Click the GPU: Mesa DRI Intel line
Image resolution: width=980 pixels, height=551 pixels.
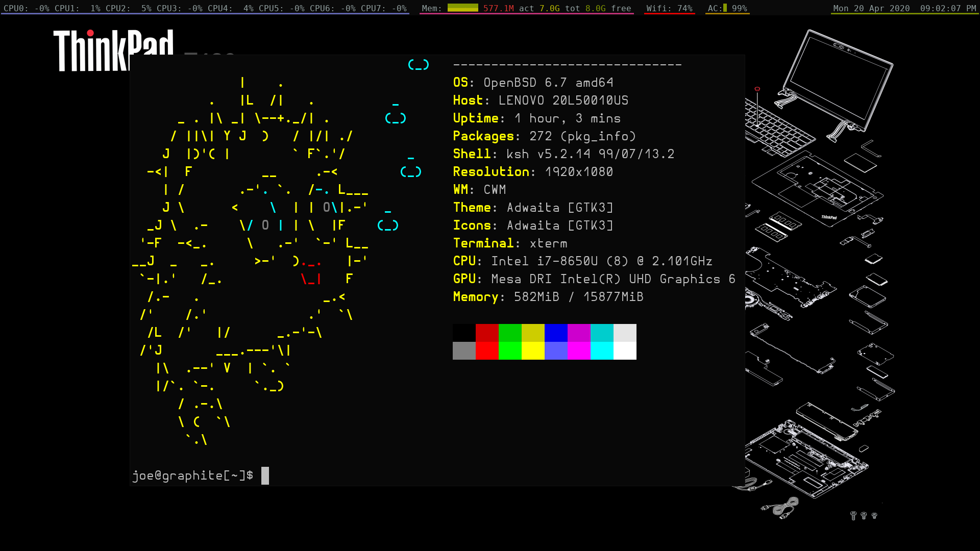594,279
